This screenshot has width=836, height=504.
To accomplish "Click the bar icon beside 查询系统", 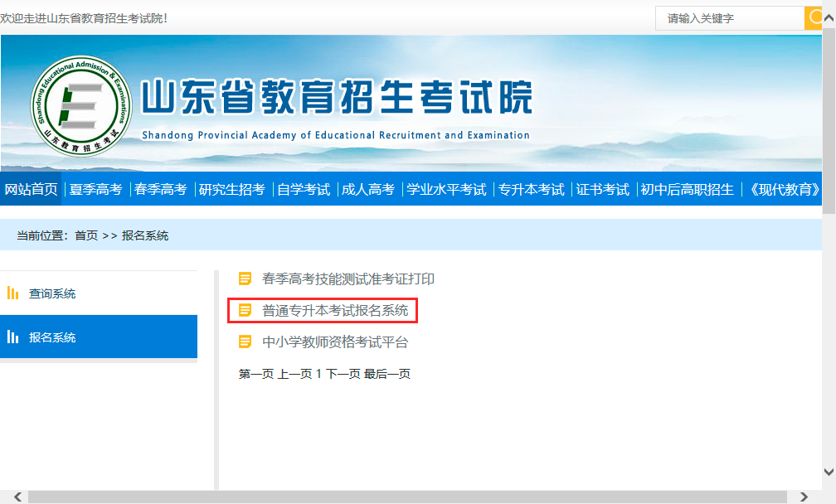I will [x=12, y=293].
